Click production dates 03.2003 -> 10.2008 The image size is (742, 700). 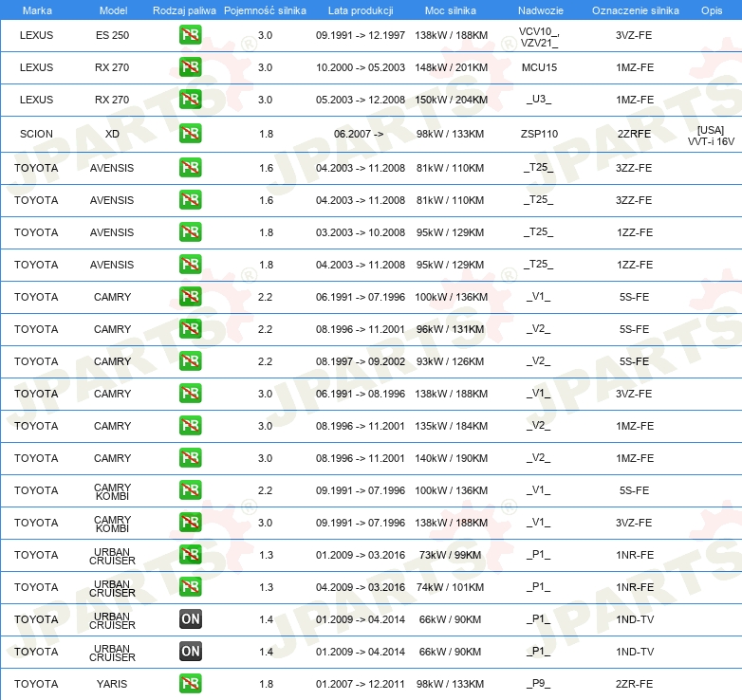(361, 232)
